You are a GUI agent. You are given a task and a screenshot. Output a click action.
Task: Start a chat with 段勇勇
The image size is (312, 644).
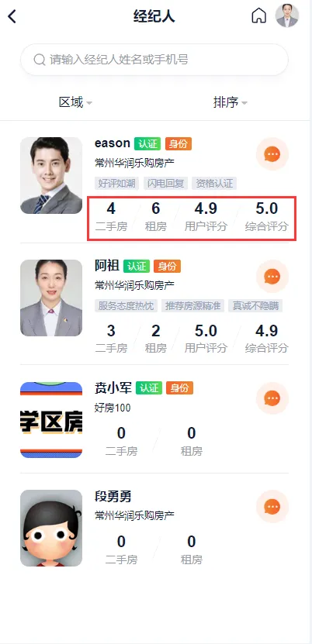272,506
